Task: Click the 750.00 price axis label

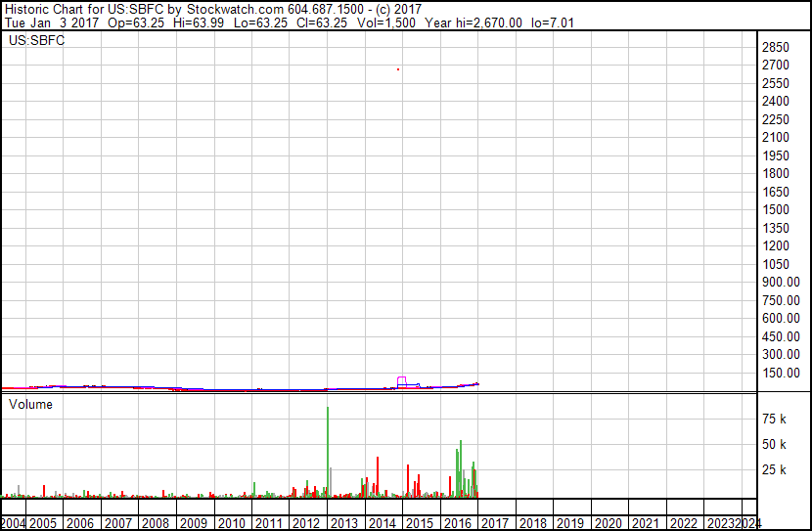Action: pyautogui.click(x=781, y=300)
